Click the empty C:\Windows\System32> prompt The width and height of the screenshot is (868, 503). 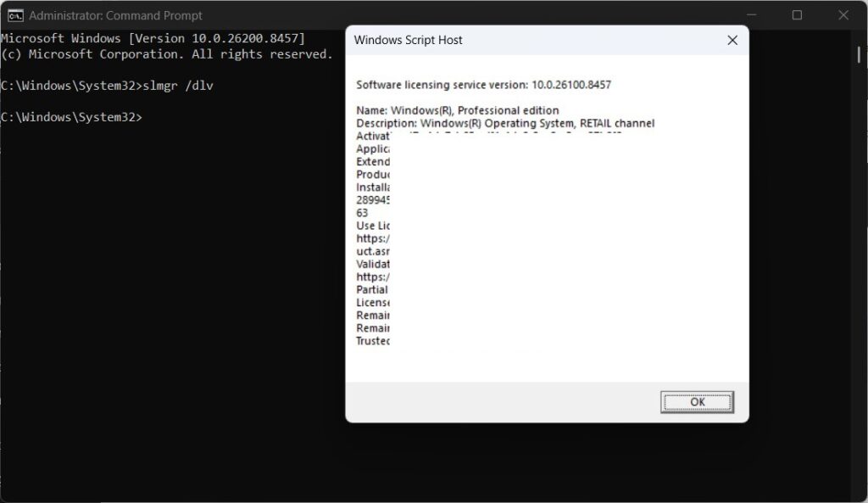tap(71, 117)
